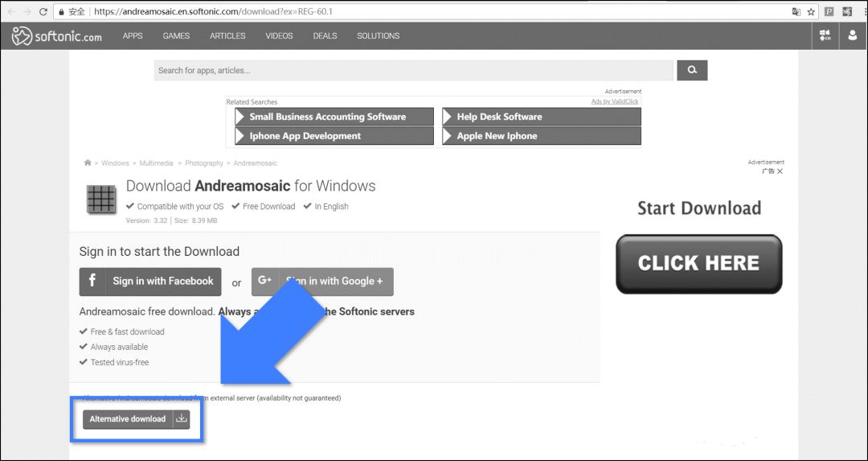Click the 'Free Download' checkmark text

pos(268,206)
